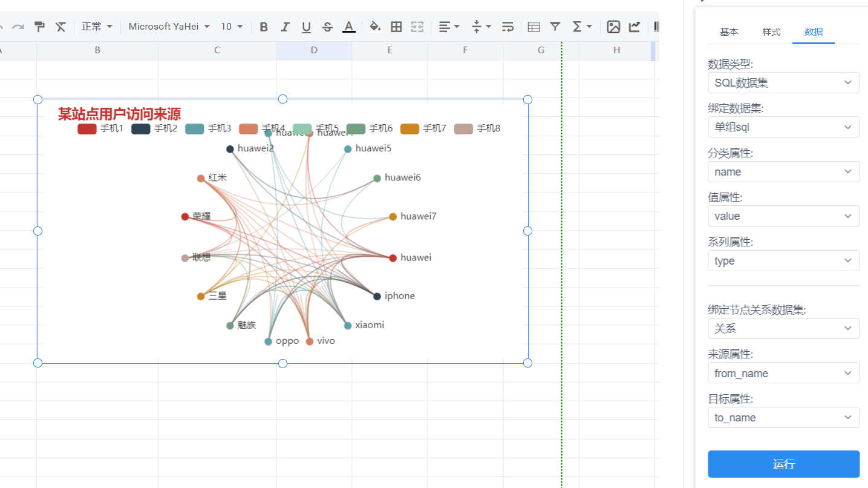Click the merge cells icon
Image resolution: width=868 pixels, height=488 pixels.
(417, 27)
